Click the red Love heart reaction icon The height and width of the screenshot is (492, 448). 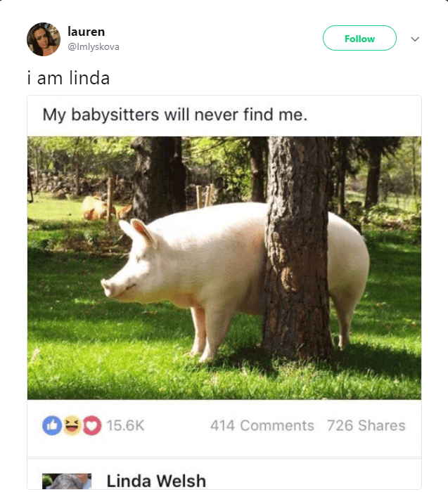point(91,425)
